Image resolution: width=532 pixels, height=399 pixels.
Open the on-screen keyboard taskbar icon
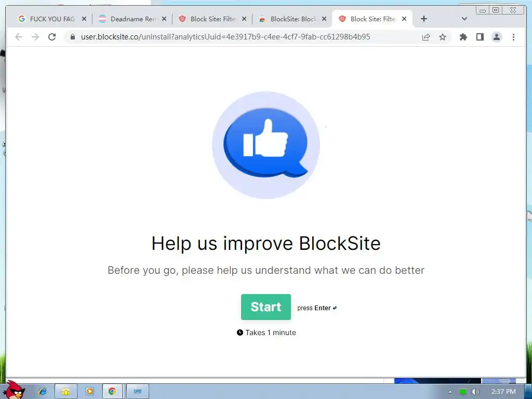click(x=137, y=392)
